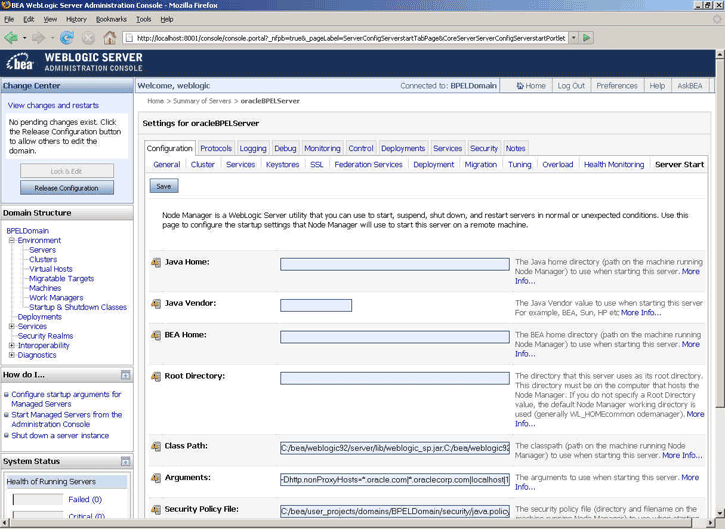Click the Reload page icon
Screen dimensions: 725x529
click(x=67, y=37)
